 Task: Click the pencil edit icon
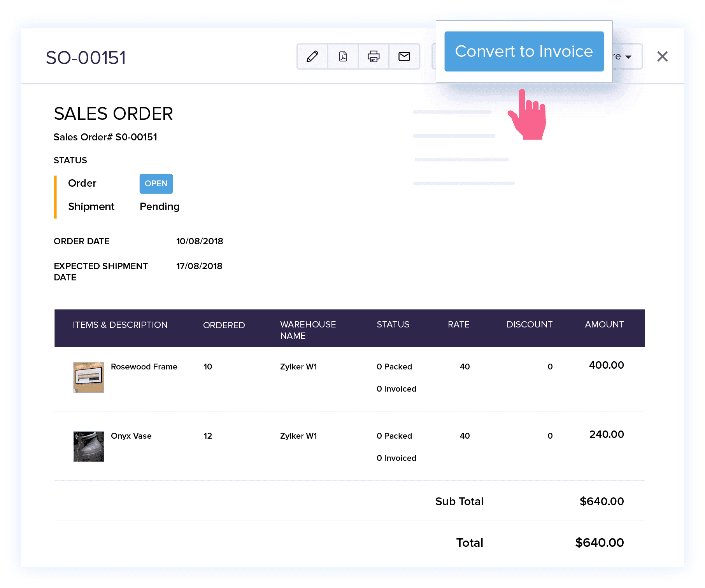click(x=312, y=57)
